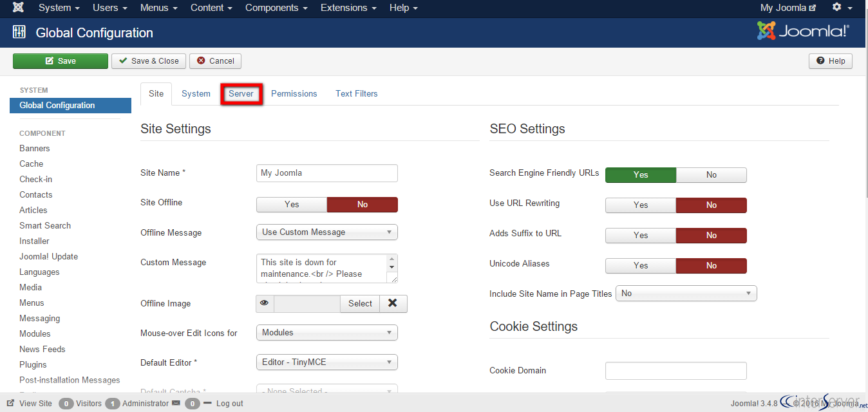Open Post-installation Messages in sidebar

(x=70, y=380)
